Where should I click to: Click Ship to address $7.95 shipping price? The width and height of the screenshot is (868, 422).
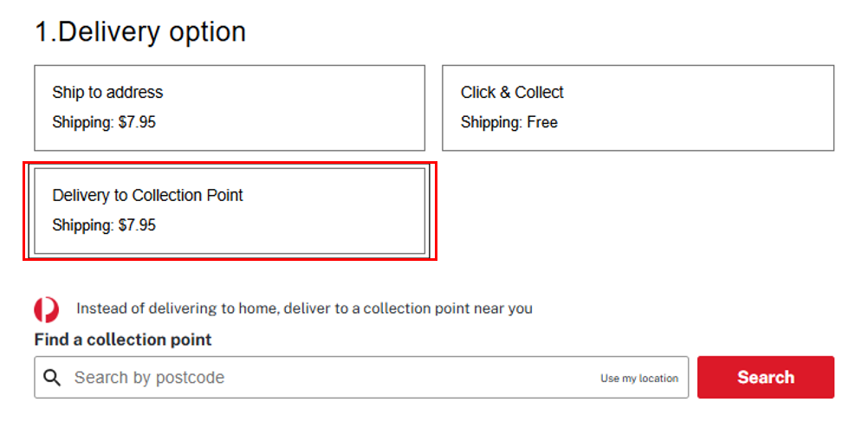104,123
